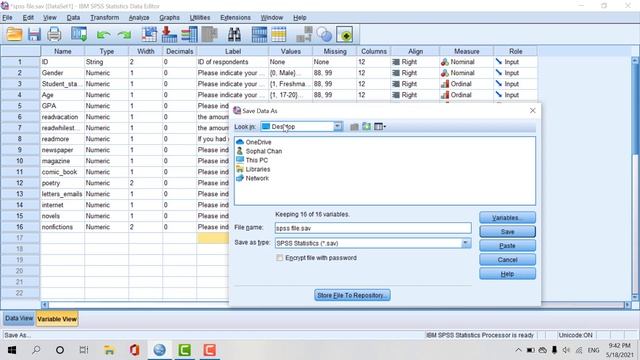Open the Graphs menu
The width and height of the screenshot is (640, 360).
pyautogui.click(x=169, y=18)
